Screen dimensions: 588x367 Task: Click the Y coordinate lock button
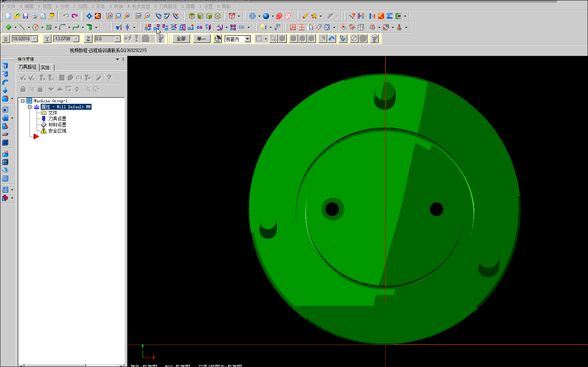[47, 39]
